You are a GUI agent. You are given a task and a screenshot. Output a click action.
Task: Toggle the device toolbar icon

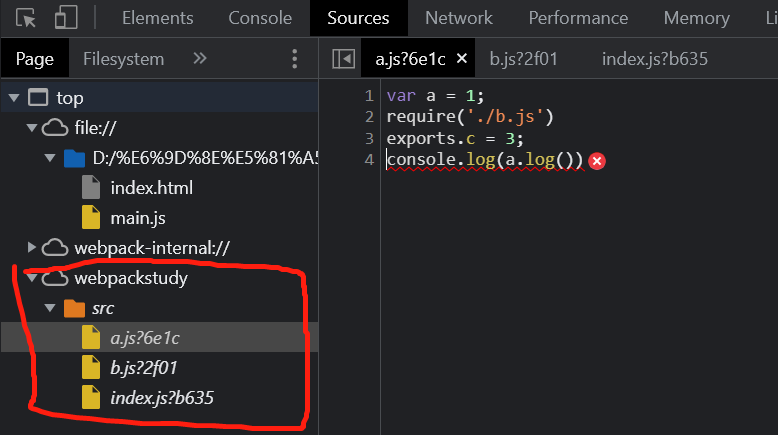click(x=66, y=18)
